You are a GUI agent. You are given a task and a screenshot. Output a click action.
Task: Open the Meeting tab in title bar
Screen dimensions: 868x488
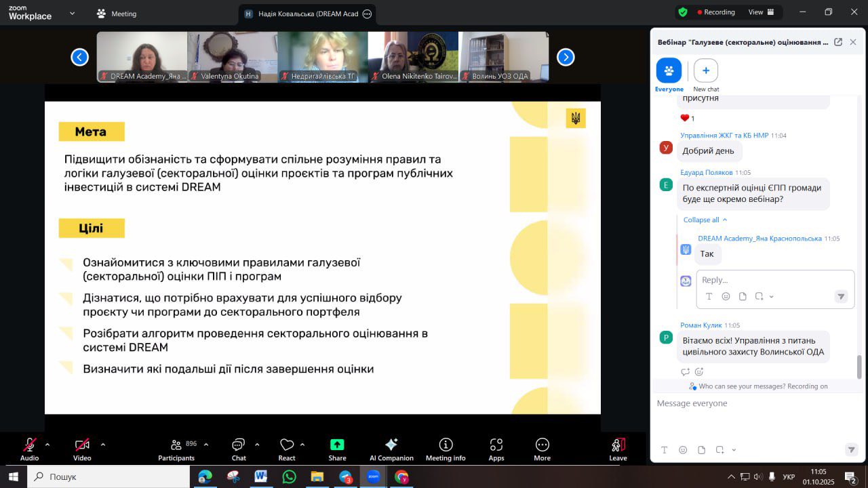coord(117,14)
